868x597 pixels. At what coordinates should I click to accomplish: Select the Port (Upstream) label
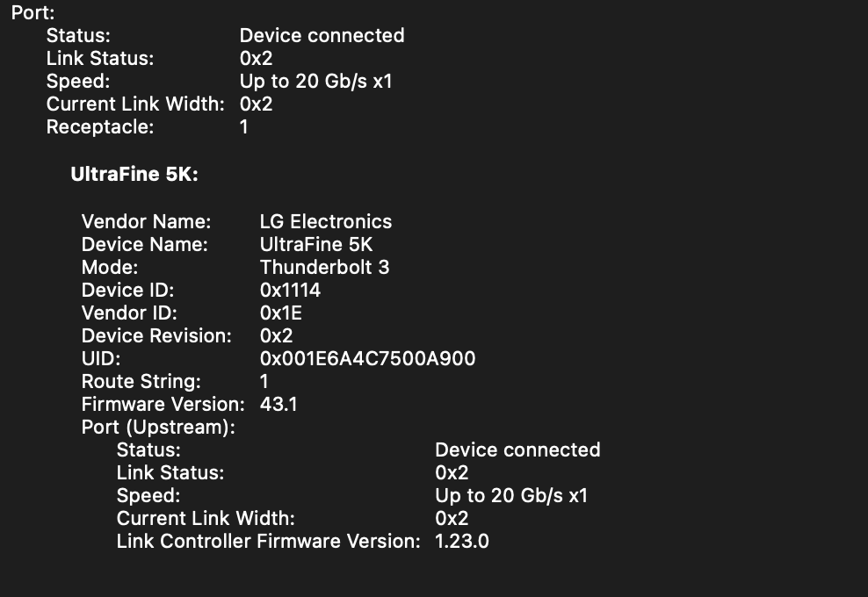158,428
